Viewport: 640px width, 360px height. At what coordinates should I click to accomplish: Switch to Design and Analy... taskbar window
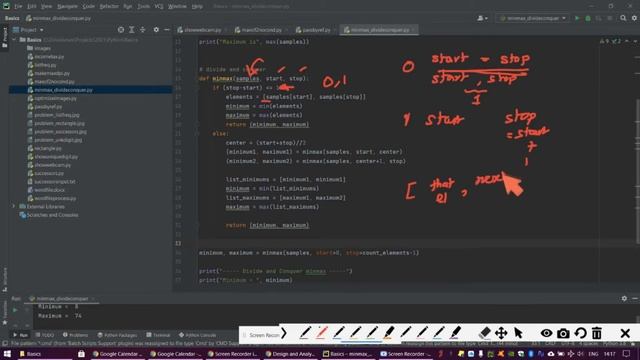click(290, 353)
